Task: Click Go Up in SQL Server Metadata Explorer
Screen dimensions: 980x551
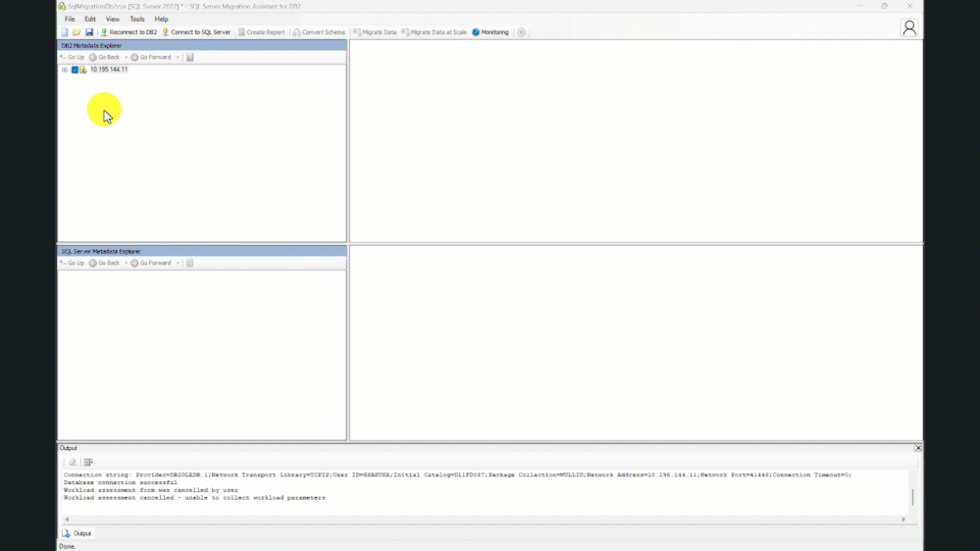Action: [73, 263]
